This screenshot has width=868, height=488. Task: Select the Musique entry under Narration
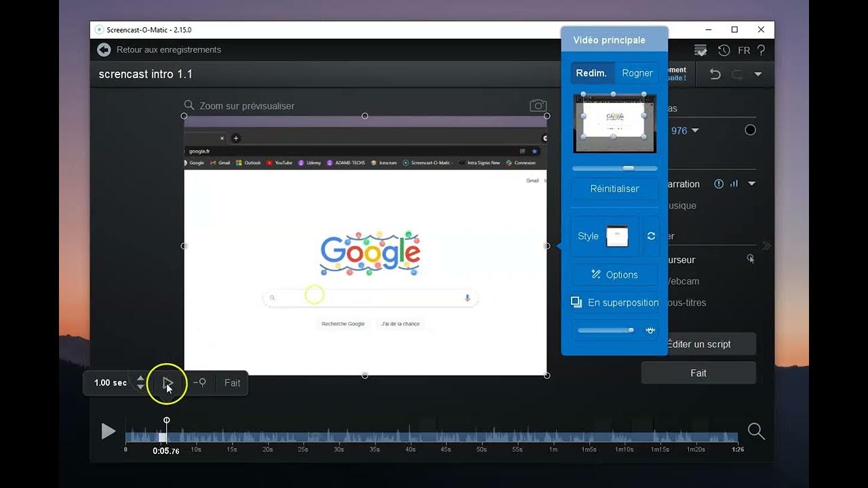[682, 205]
